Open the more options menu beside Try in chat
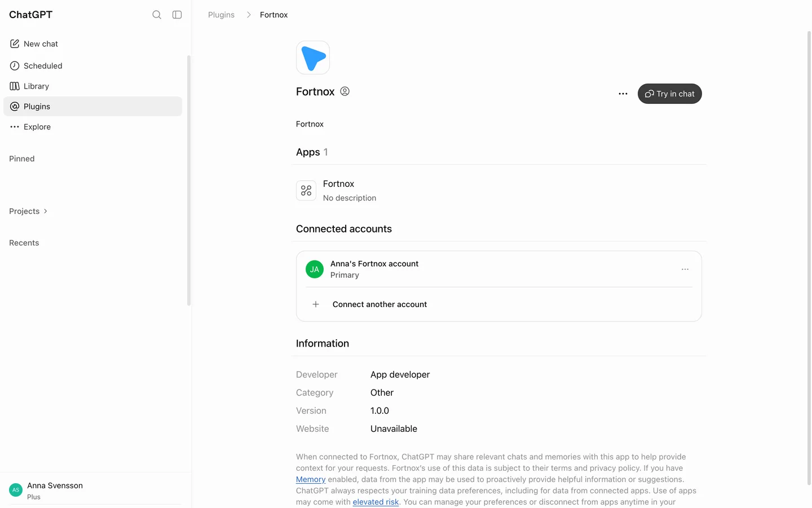Viewport: 812px width, 508px height. [623, 94]
